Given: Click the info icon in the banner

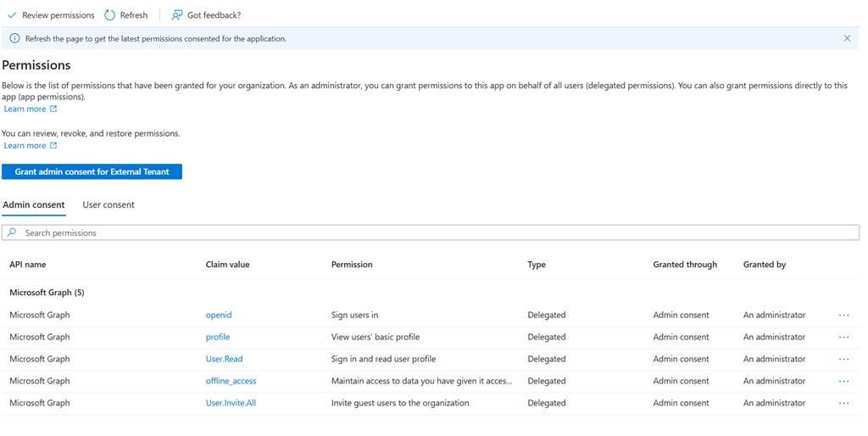Looking at the screenshot, I should point(14,38).
